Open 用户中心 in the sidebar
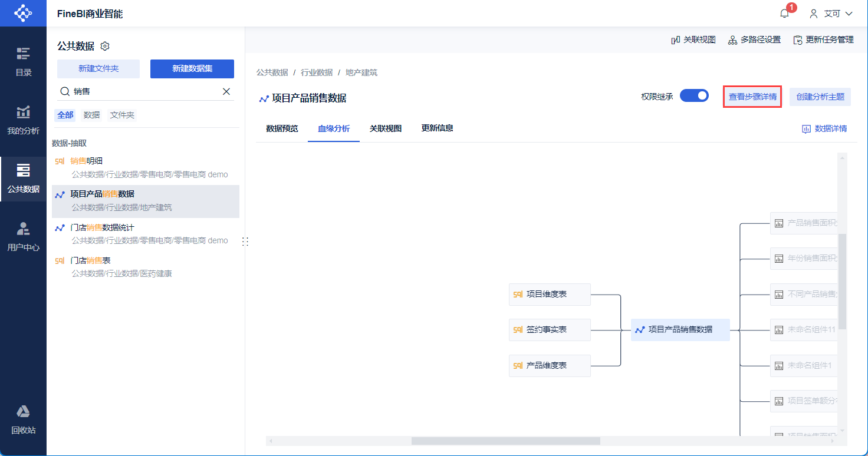This screenshot has width=868, height=456. 23,237
